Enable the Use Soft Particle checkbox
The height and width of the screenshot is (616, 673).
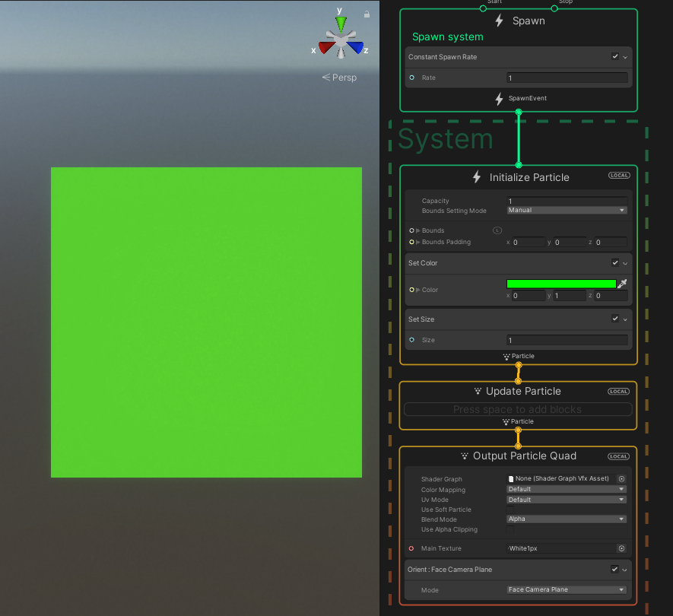pos(510,510)
